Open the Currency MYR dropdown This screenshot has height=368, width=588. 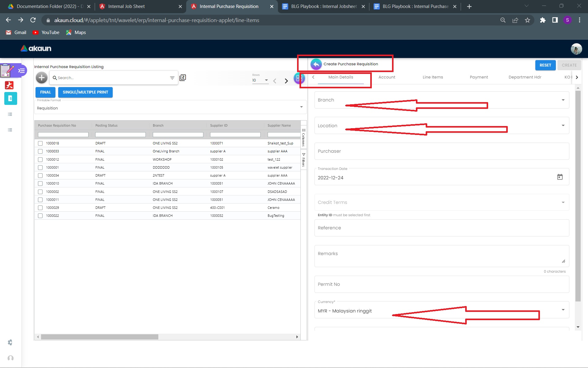tap(563, 310)
